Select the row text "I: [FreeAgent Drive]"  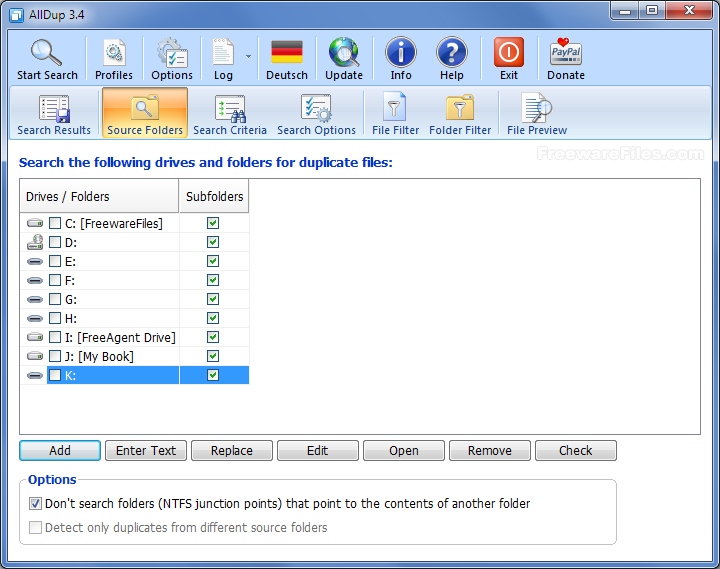click(x=120, y=338)
